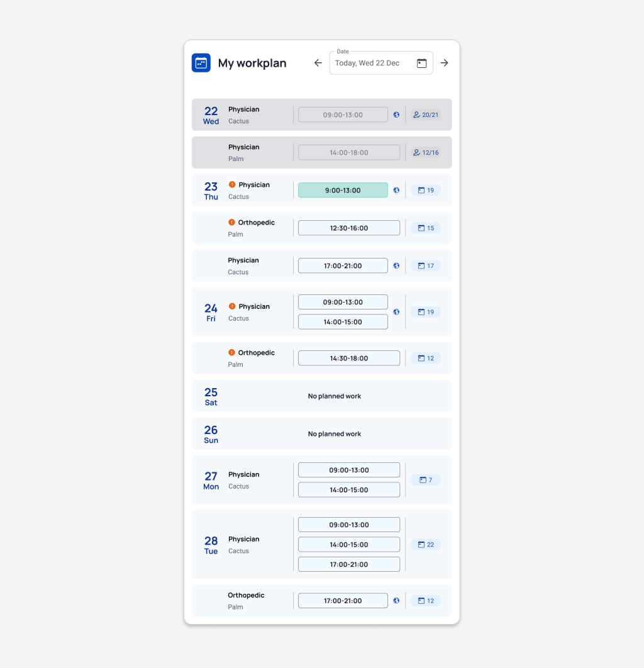The height and width of the screenshot is (668, 644).
Task: Go to previous date with left arrow
Action: pos(318,63)
